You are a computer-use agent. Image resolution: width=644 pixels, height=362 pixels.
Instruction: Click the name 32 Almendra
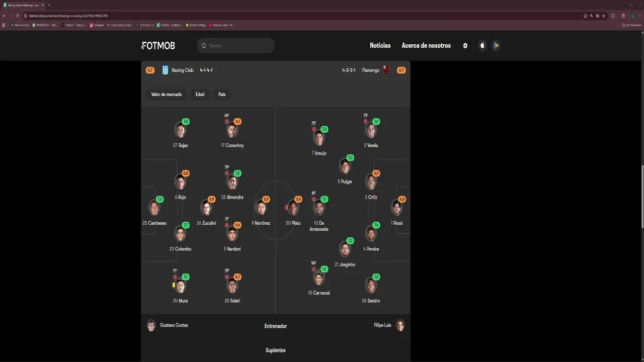click(x=232, y=198)
